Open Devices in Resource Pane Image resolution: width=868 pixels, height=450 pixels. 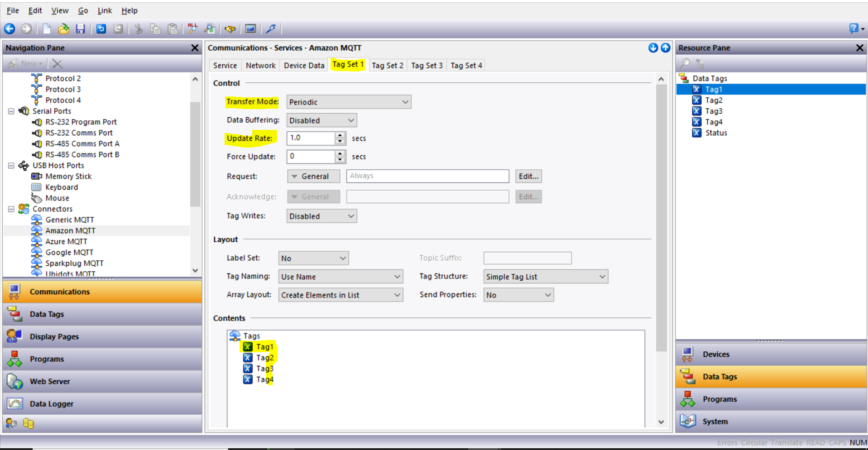(771, 354)
